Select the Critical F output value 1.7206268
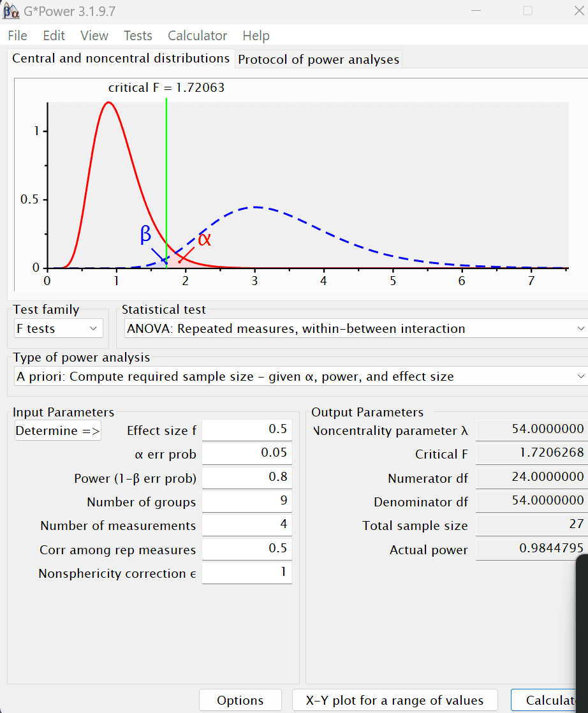Screen dimensions: 588x713 coord(532,453)
